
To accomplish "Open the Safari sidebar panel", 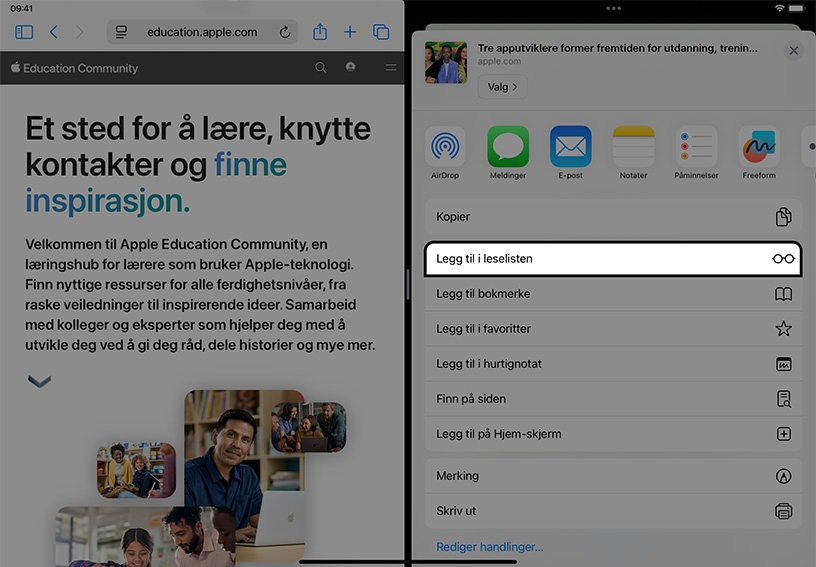I will 24,32.
